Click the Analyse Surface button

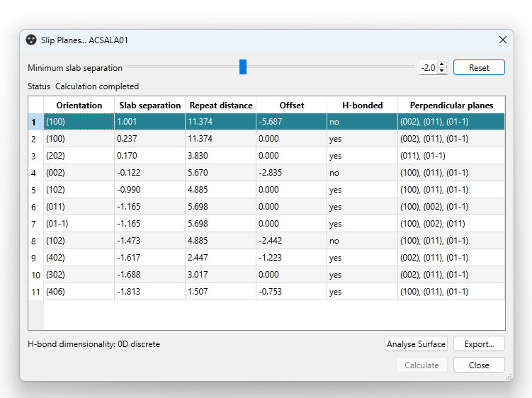click(x=416, y=344)
